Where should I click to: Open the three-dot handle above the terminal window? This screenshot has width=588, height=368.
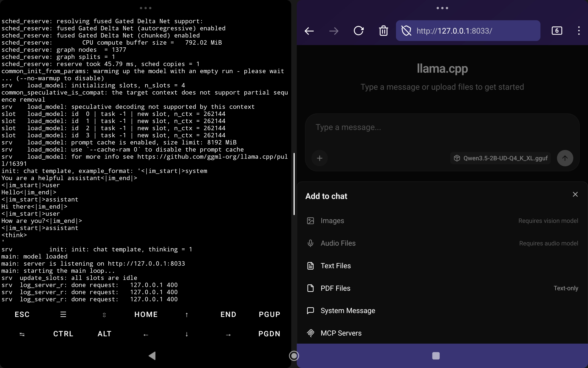(x=146, y=8)
